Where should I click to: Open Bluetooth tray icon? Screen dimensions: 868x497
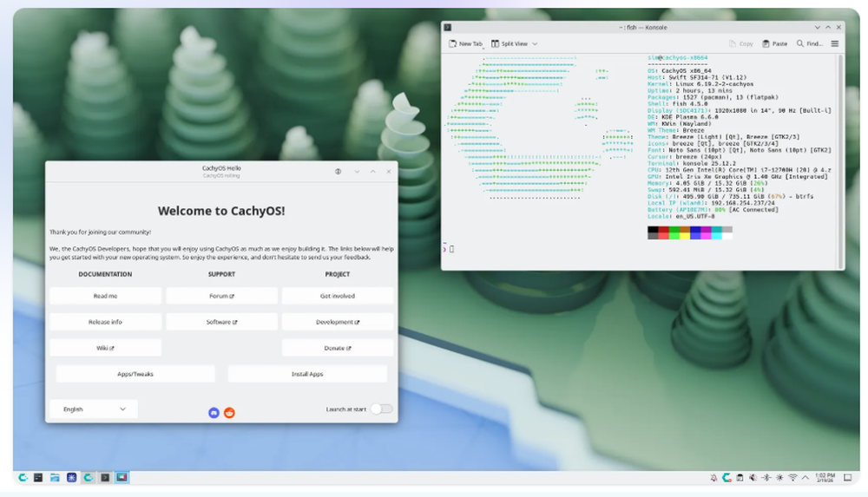click(x=766, y=478)
